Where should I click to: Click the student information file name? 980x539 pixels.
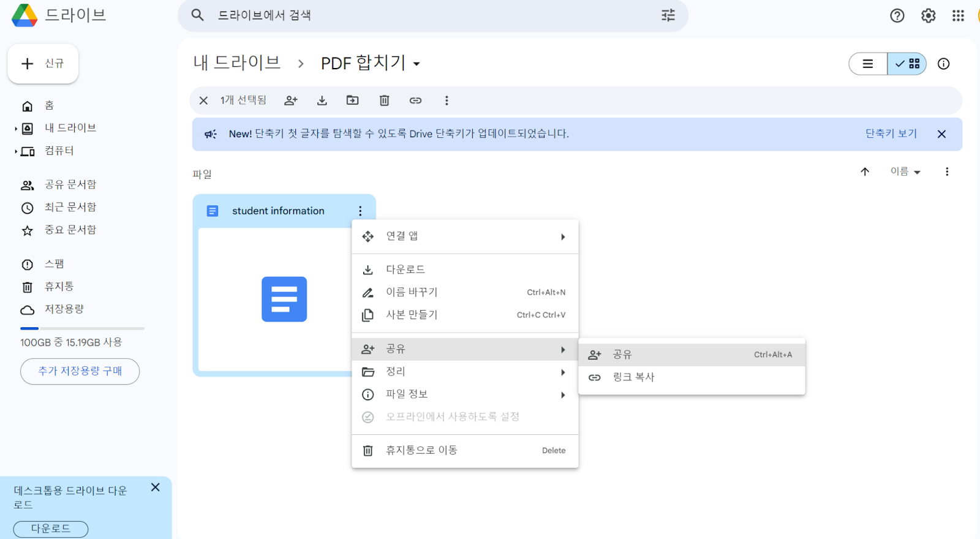pos(278,211)
